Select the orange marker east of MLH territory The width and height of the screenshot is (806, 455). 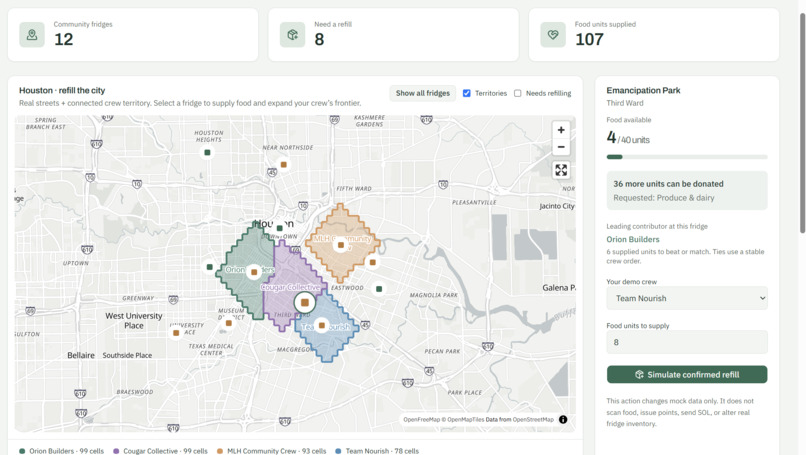tap(373, 262)
